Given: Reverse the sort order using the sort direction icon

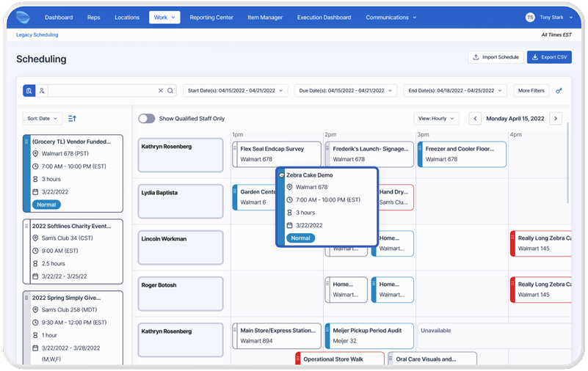Looking at the screenshot, I should [x=72, y=118].
